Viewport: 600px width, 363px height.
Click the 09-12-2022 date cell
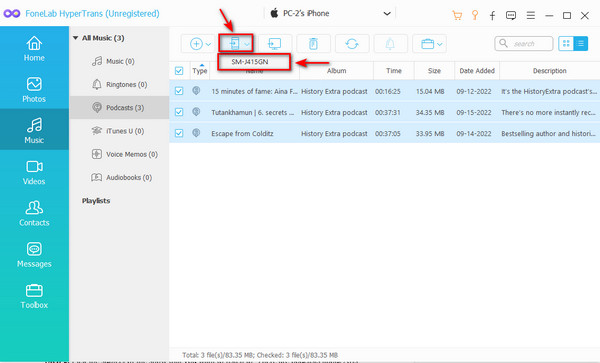(474, 91)
